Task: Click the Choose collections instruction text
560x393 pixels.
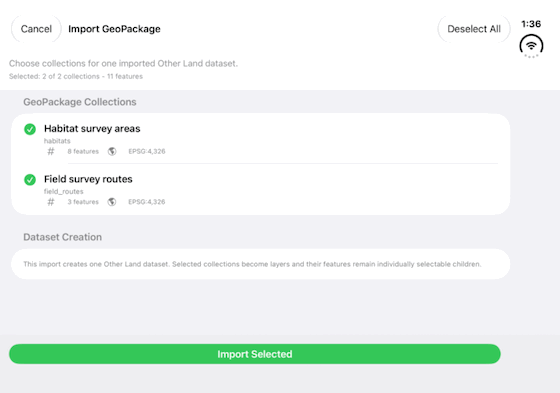Action: (123, 64)
